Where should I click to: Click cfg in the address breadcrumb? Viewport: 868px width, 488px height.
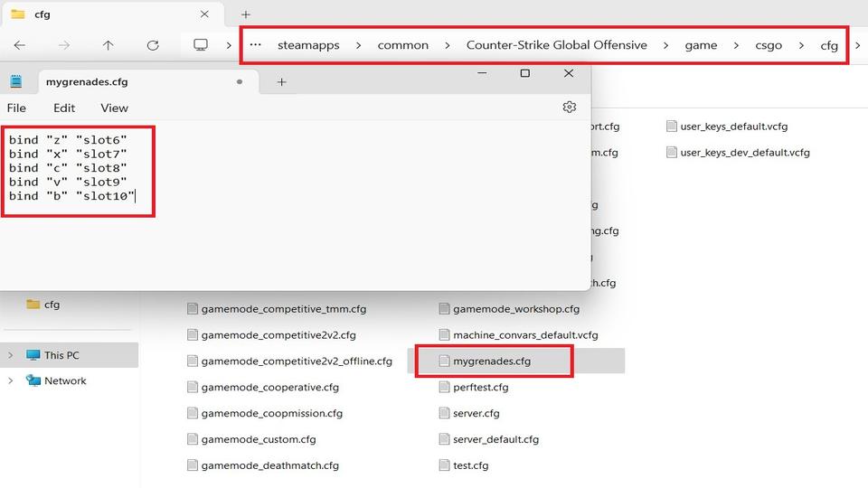click(829, 46)
